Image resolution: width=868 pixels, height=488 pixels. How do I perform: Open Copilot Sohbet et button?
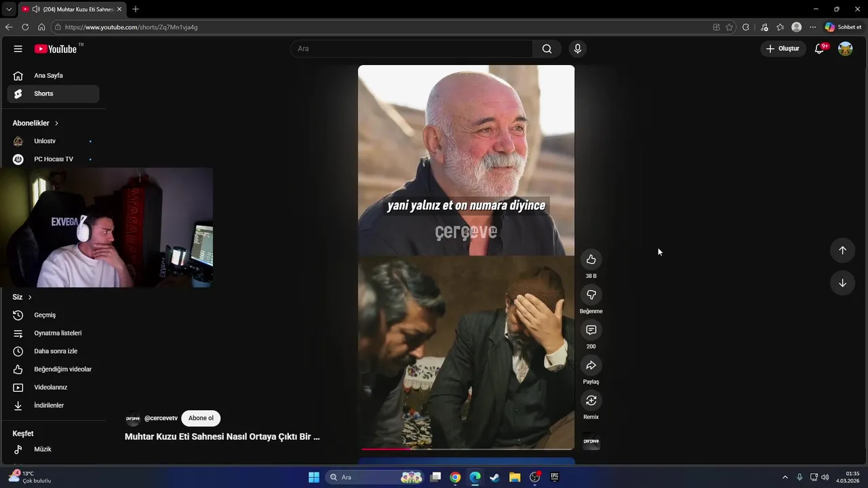(843, 27)
